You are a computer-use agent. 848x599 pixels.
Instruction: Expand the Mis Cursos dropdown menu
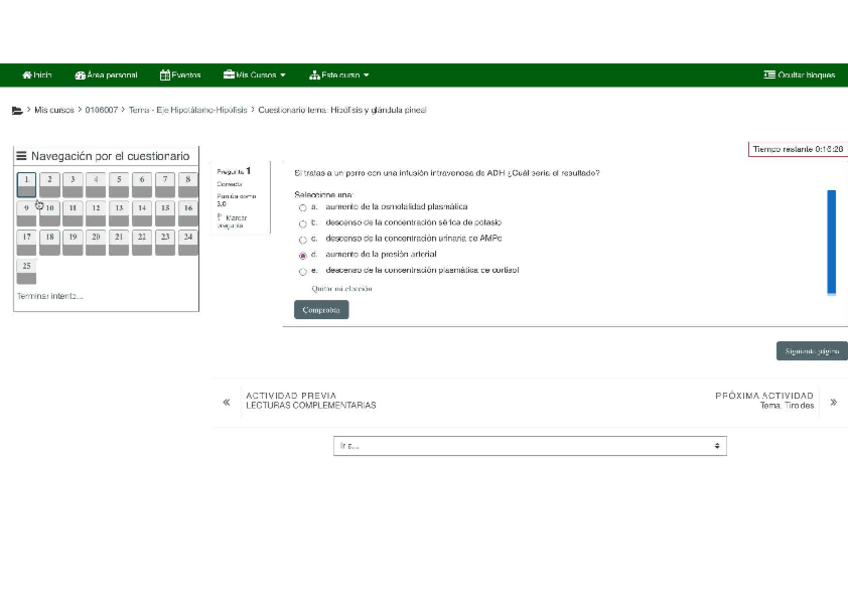[255, 75]
